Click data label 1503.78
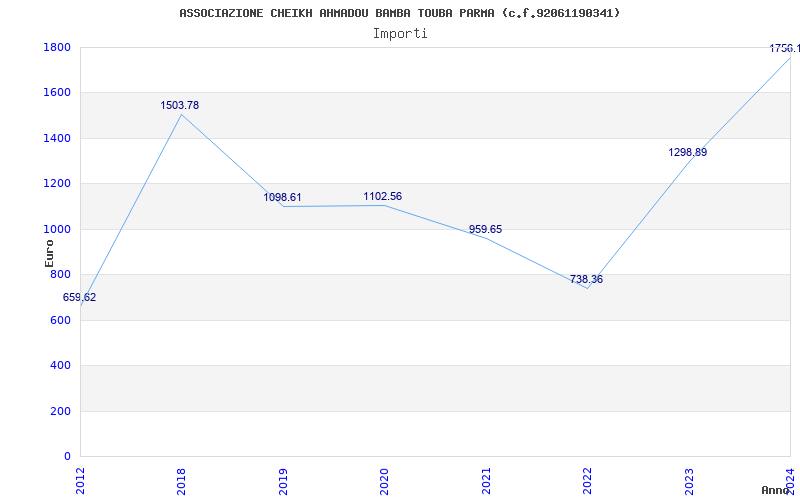The width and height of the screenshot is (800, 500). coord(180,106)
